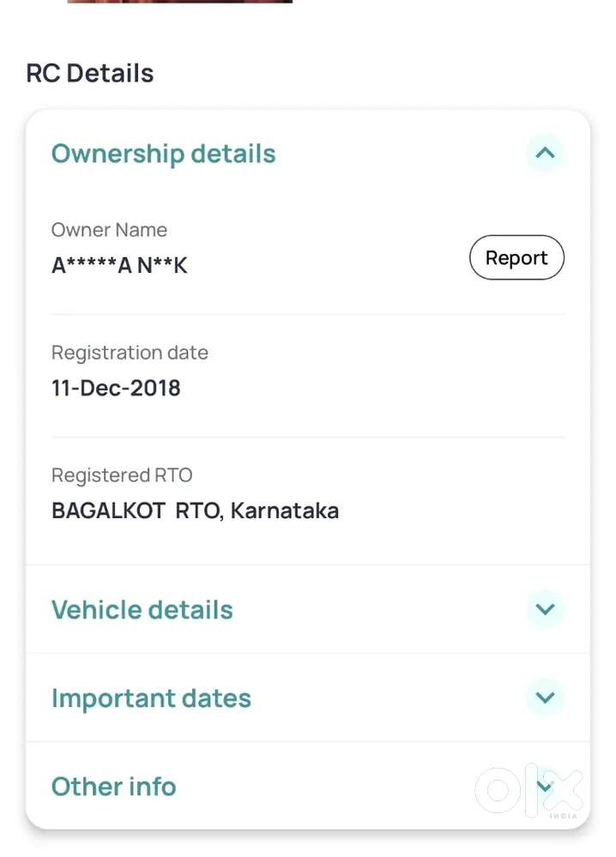Select the Important dates section title

click(151, 698)
